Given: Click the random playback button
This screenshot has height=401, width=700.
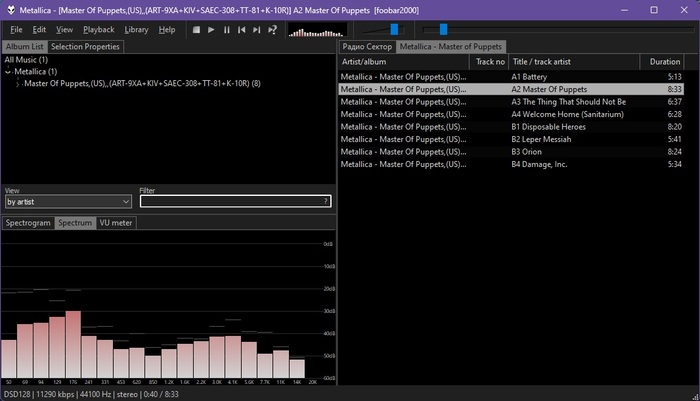Looking at the screenshot, I should coord(272,30).
